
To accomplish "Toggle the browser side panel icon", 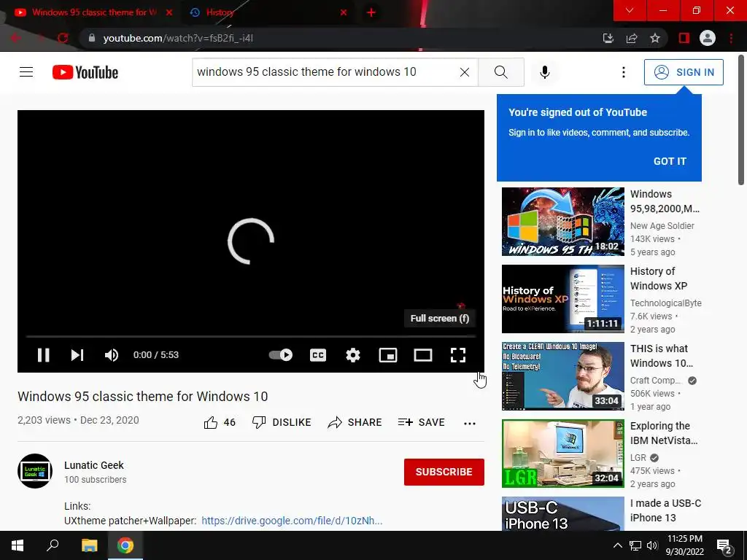I will click(684, 38).
